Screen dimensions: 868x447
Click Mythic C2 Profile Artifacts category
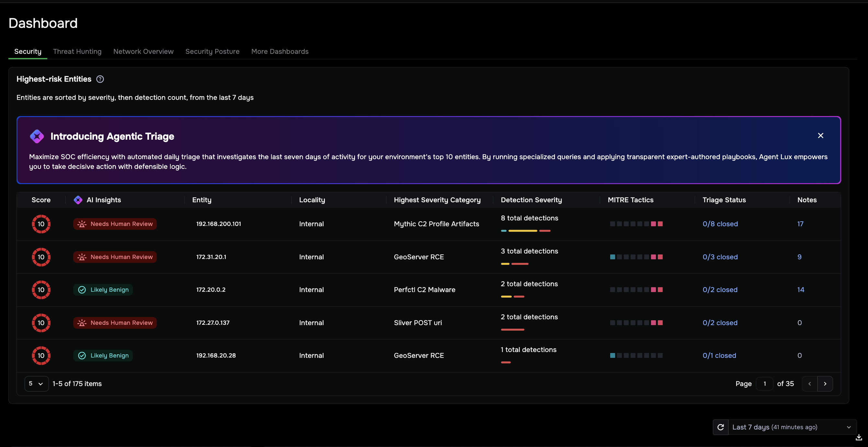tap(436, 224)
